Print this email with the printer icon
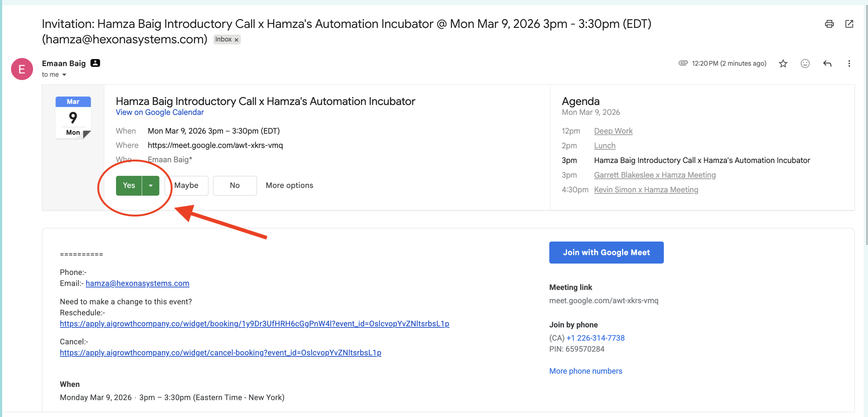This screenshot has width=868, height=417. pyautogui.click(x=829, y=24)
